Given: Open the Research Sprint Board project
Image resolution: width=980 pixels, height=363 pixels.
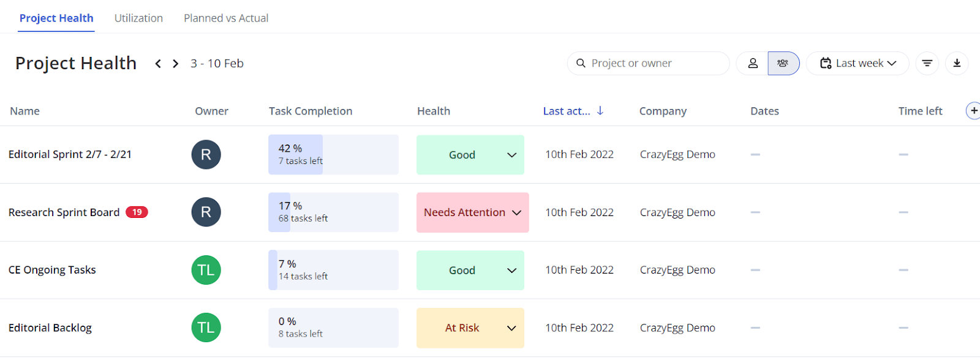Looking at the screenshot, I should (64, 212).
